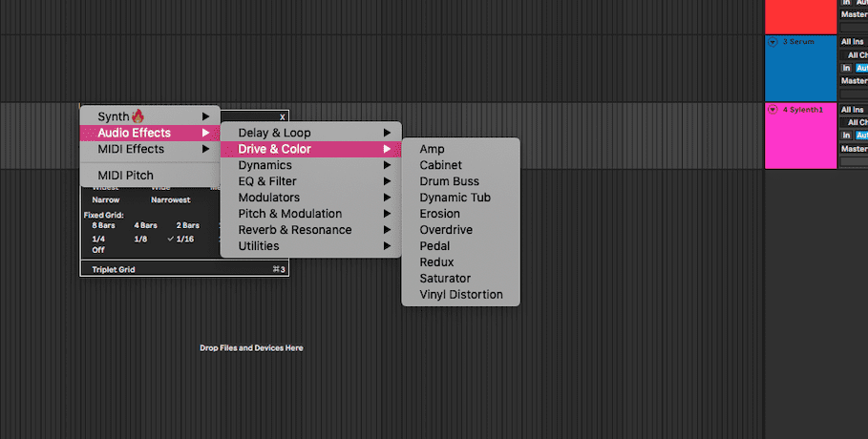868x439 pixels.
Task: Choose the Erosion effect
Action: pos(460,213)
